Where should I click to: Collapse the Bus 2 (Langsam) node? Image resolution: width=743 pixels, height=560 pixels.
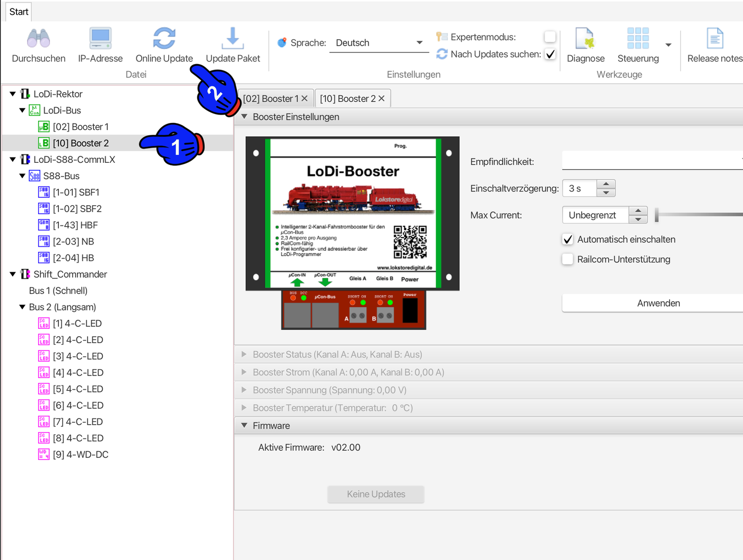pyautogui.click(x=22, y=307)
